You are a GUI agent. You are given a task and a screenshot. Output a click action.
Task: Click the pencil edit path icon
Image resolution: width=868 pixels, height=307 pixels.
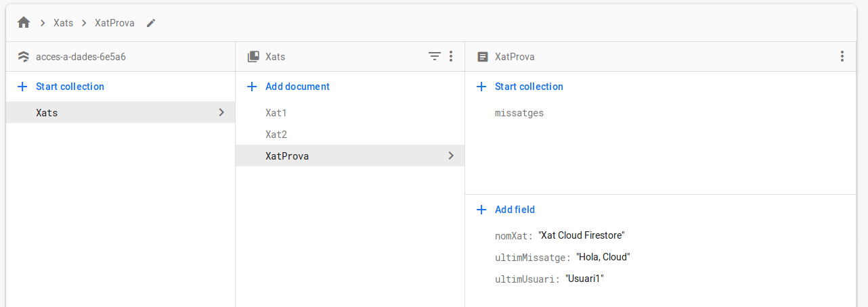point(151,23)
